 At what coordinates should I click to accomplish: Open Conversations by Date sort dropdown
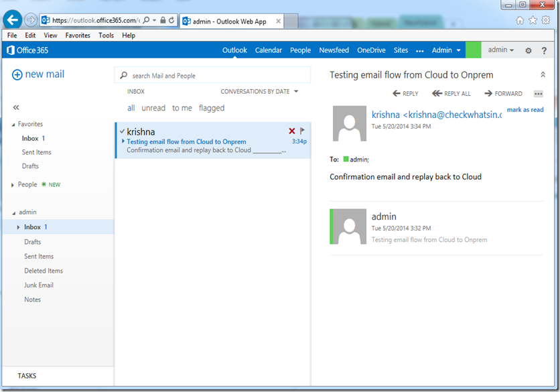[259, 92]
